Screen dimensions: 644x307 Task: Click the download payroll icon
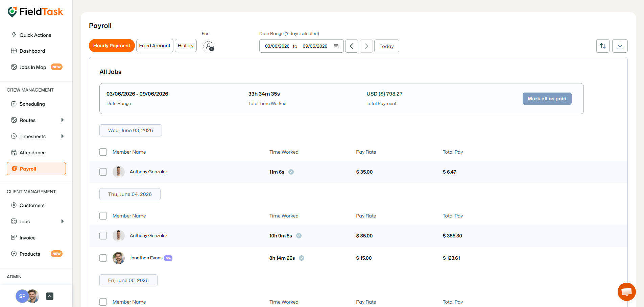pyautogui.click(x=620, y=46)
